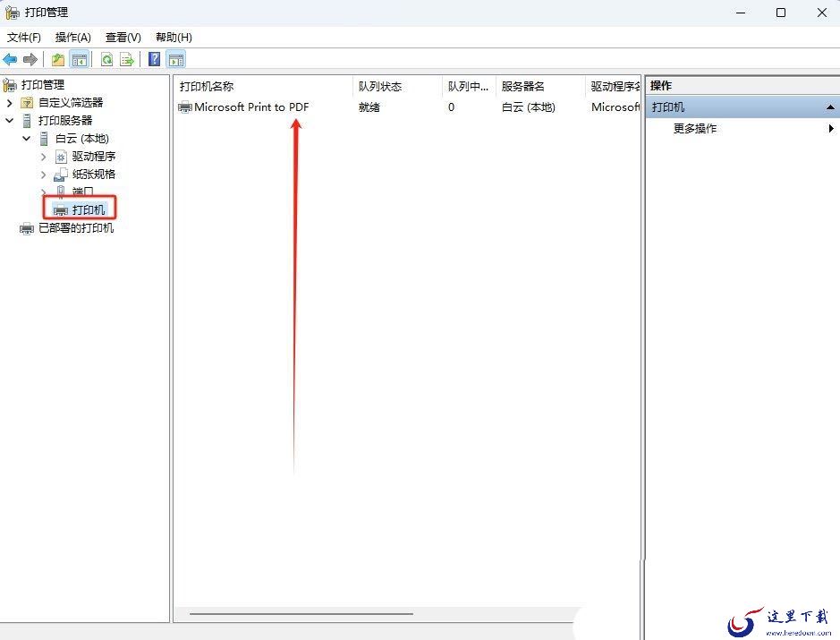Collapse the 打印服务器 tree node
The height and width of the screenshot is (640, 840).
click(9, 121)
